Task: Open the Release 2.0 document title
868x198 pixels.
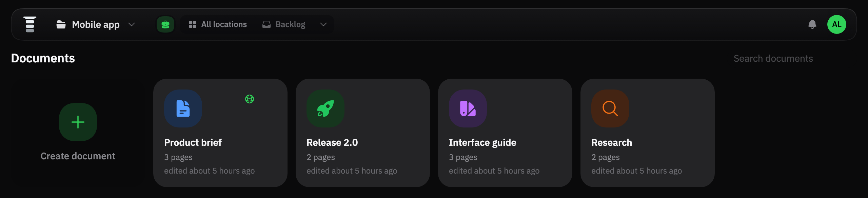Action: [x=332, y=142]
